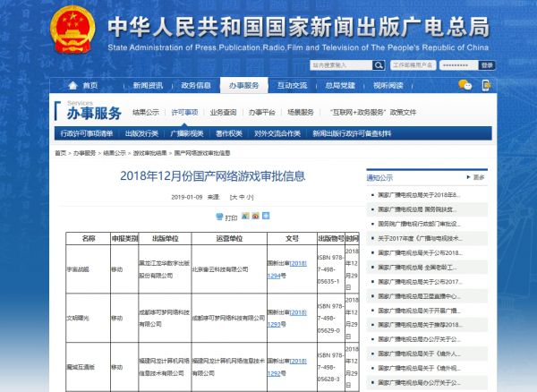Switch to 许可事项 sub-menu item
Image resolution: width=537 pixels, height=392 pixels.
pos(184,113)
